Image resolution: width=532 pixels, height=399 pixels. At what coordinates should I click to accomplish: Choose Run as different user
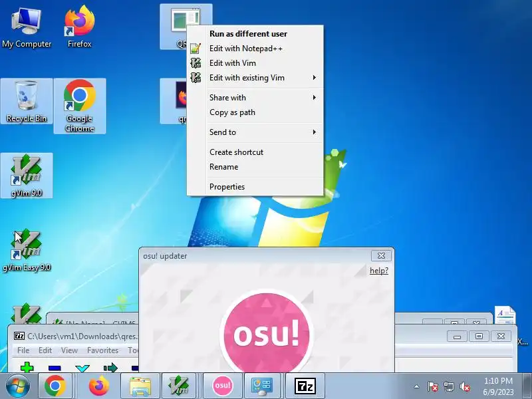click(x=255, y=34)
